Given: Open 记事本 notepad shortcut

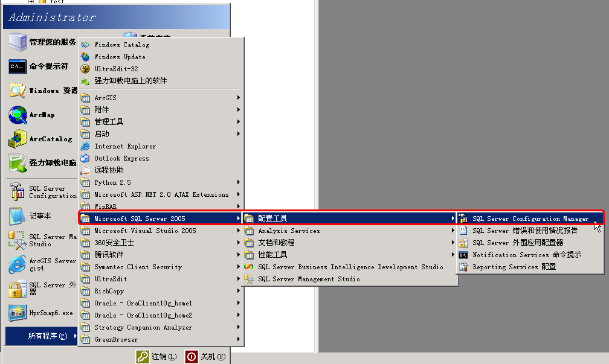Looking at the screenshot, I should [42, 216].
